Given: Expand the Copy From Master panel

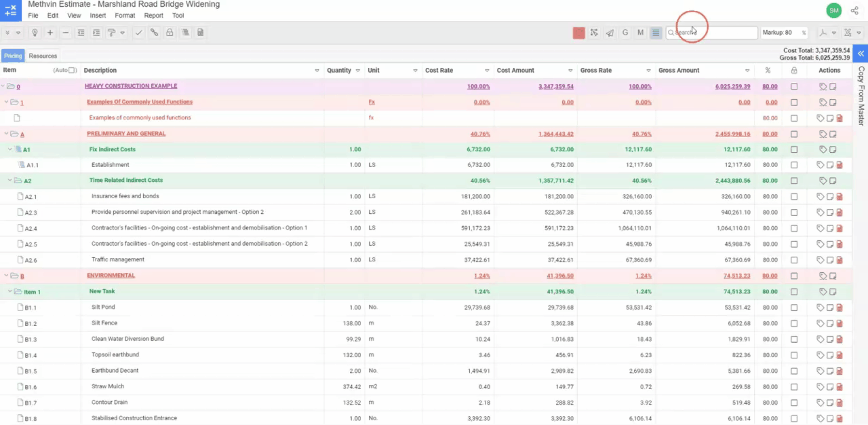Looking at the screenshot, I should (861, 54).
